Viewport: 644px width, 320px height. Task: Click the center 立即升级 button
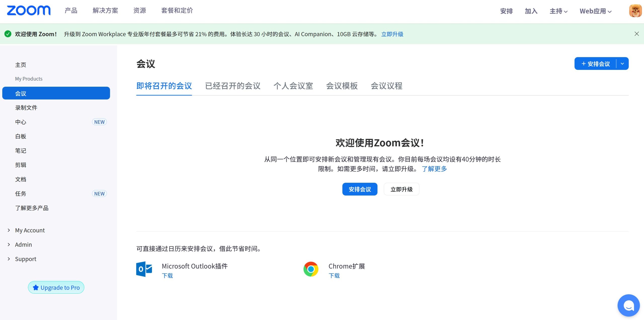(401, 189)
